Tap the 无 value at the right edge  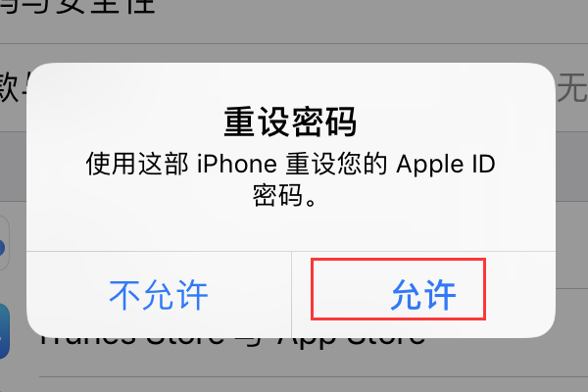coord(571,88)
